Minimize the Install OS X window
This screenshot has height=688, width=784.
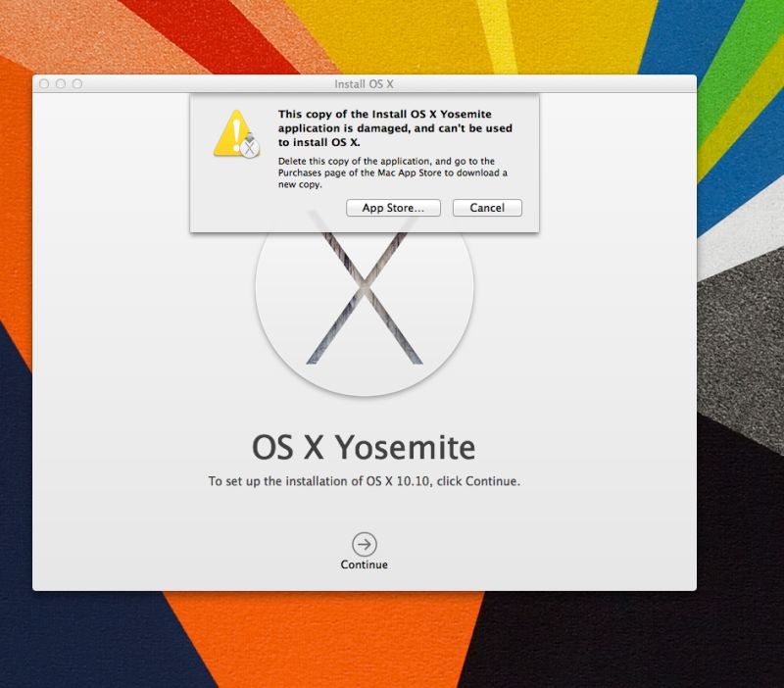61,84
